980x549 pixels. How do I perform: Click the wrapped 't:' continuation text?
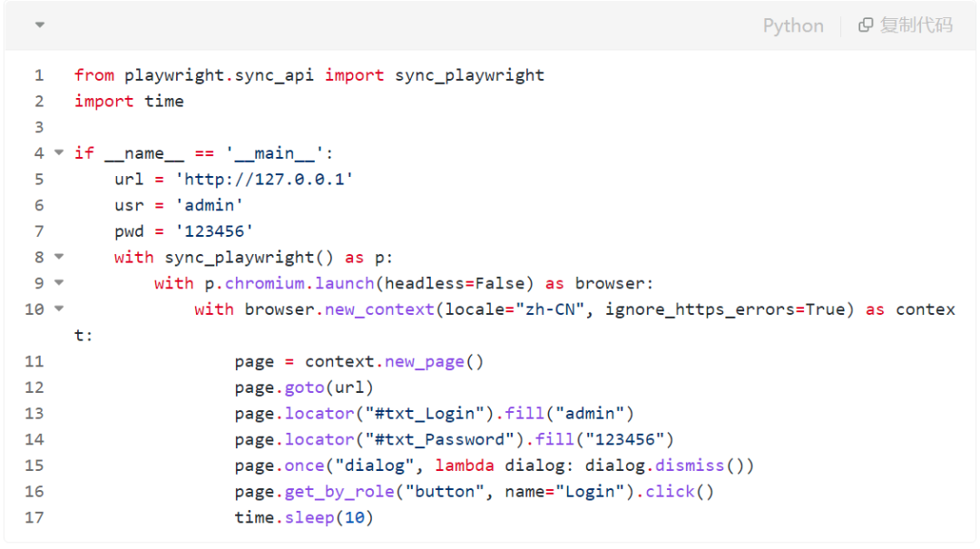(x=83, y=335)
